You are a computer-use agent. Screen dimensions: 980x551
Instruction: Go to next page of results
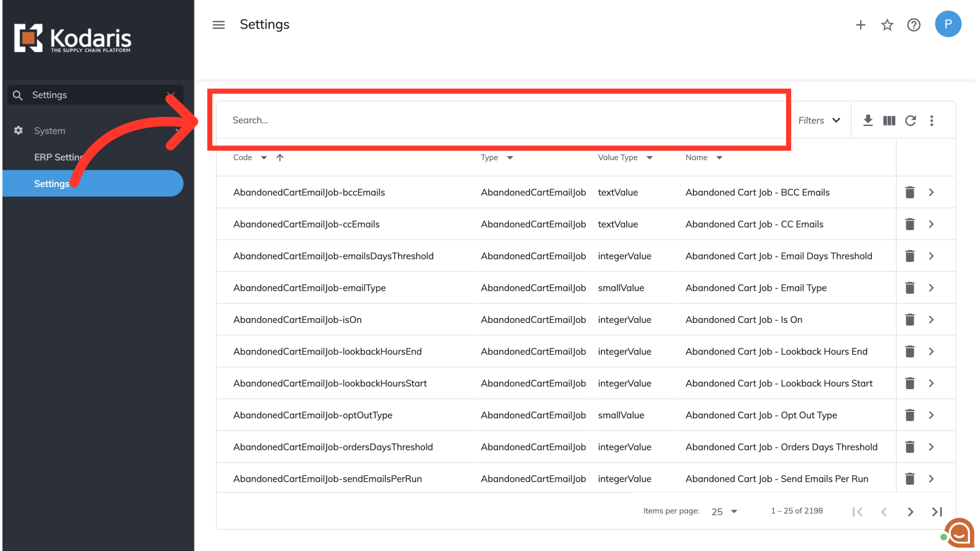pos(910,512)
